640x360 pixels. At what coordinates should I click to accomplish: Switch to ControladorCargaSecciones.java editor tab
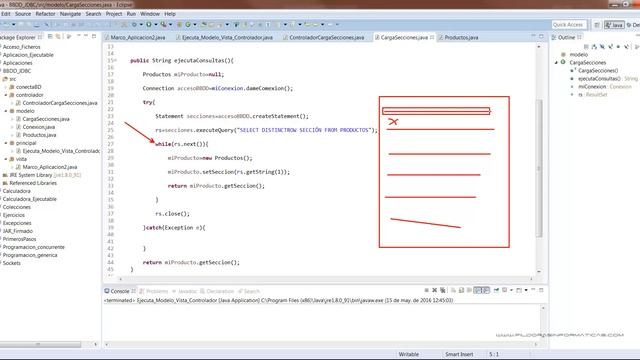[324, 37]
